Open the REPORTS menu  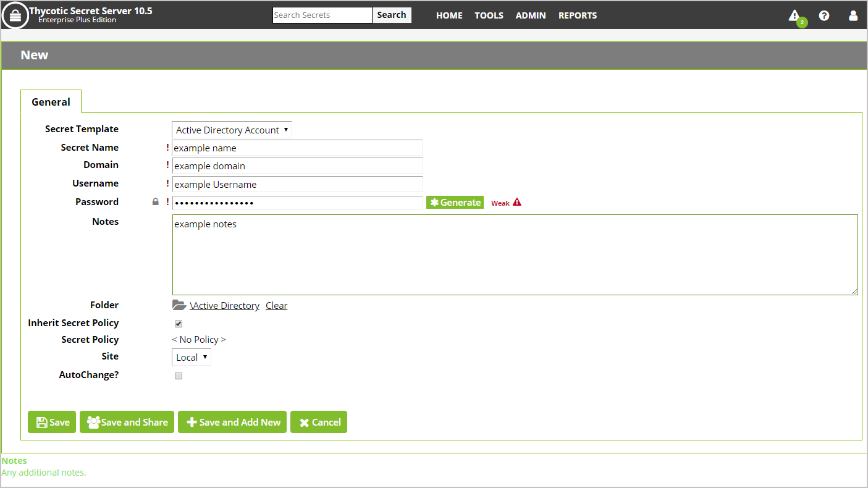coord(578,15)
